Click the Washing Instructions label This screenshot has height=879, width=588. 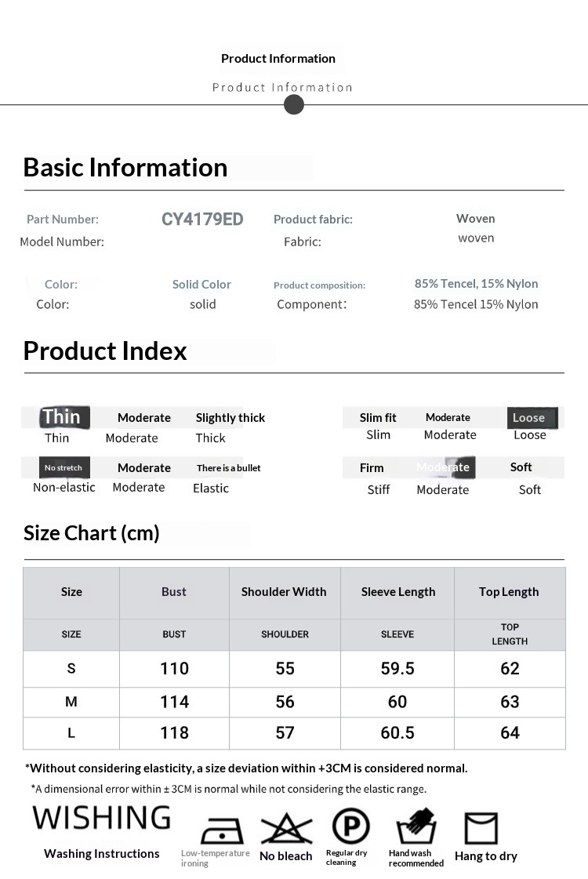[x=102, y=854]
